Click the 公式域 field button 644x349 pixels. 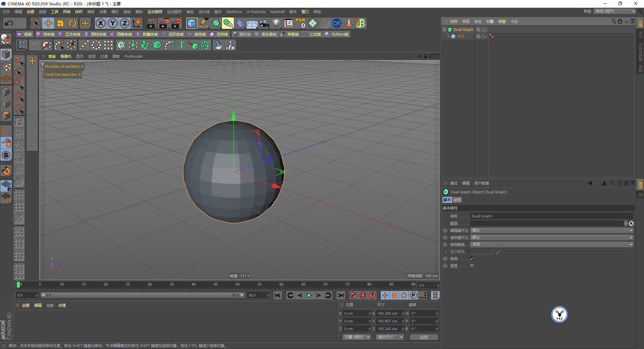(x=312, y=34)
